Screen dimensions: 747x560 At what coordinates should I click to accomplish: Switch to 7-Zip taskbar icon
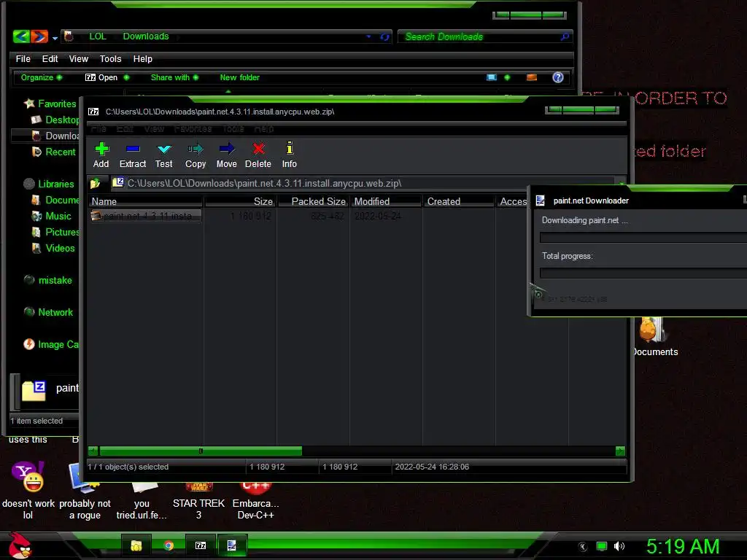coord(201,545)
